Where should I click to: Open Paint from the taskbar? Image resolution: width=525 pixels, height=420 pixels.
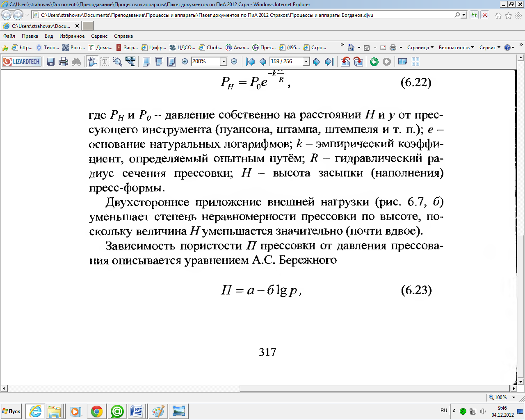pyautogui.click(x=157, y=411)
